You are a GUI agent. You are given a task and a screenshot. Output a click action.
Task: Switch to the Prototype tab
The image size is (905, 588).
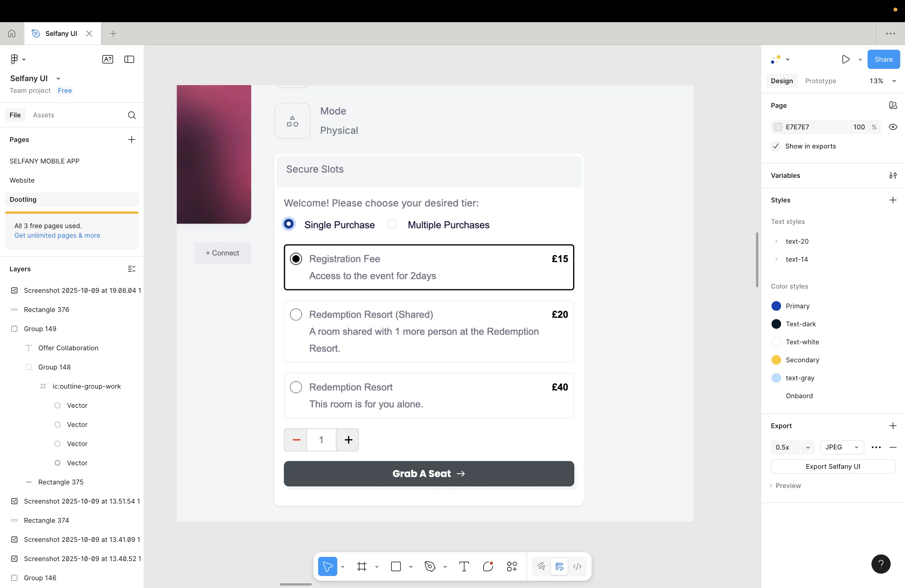[x=820, y=81]
